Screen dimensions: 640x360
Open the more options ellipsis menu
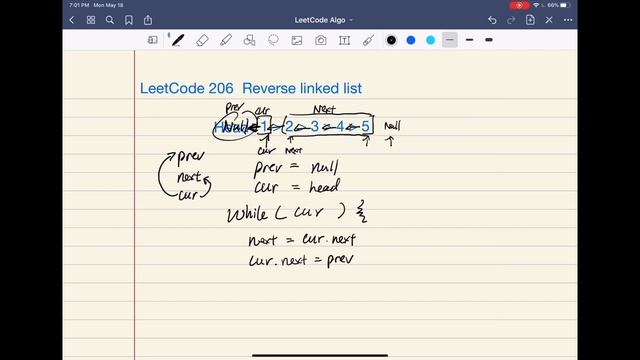[x=568, y=20]
